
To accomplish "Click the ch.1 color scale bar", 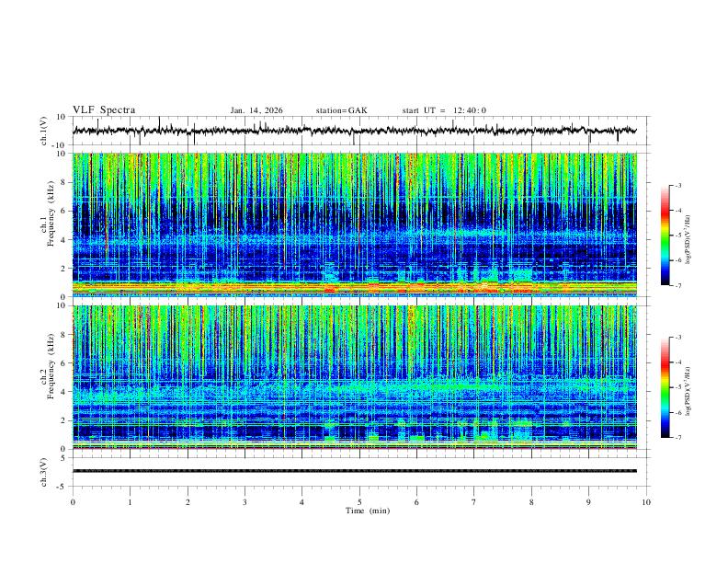I will tap(665, 236).
